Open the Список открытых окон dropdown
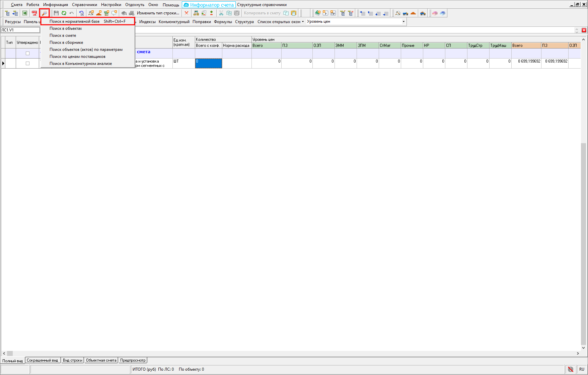Viewport: 588px width, 375px height. coord(281,22)
